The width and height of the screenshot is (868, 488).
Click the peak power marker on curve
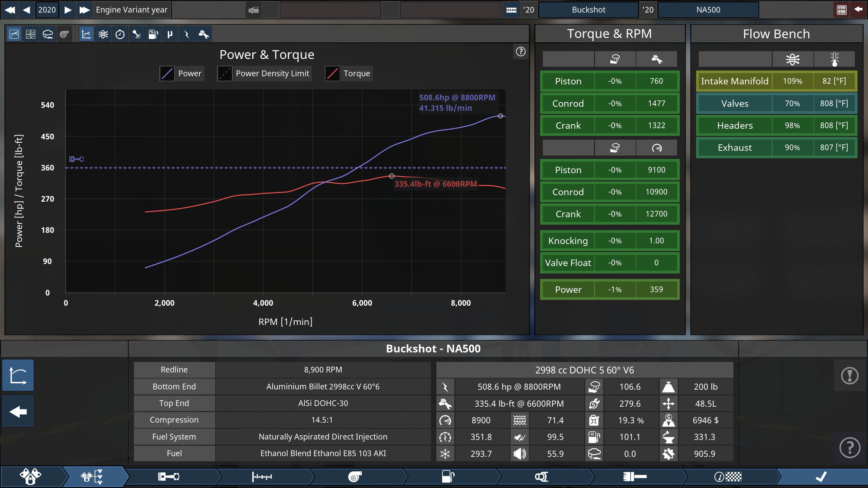click(500, 116)
